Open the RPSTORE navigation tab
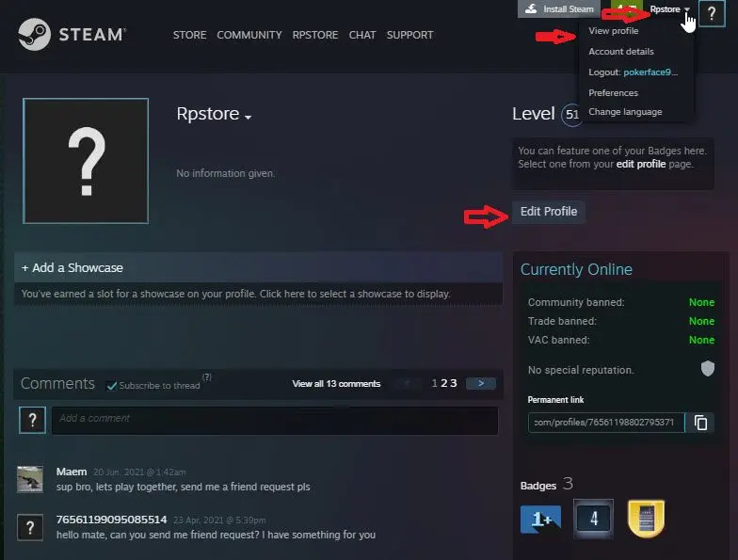The height and width of the screenshot is (560, 738). (x=314, y=35)
